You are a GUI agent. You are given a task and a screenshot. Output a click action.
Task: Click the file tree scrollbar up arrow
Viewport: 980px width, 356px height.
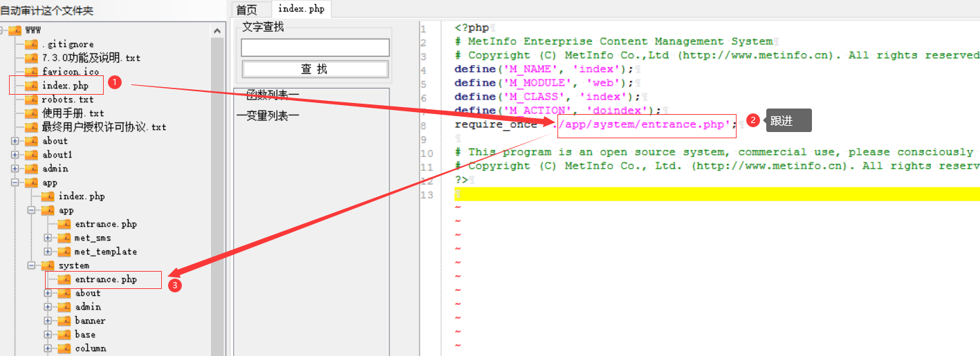click(x=217, y=31)
